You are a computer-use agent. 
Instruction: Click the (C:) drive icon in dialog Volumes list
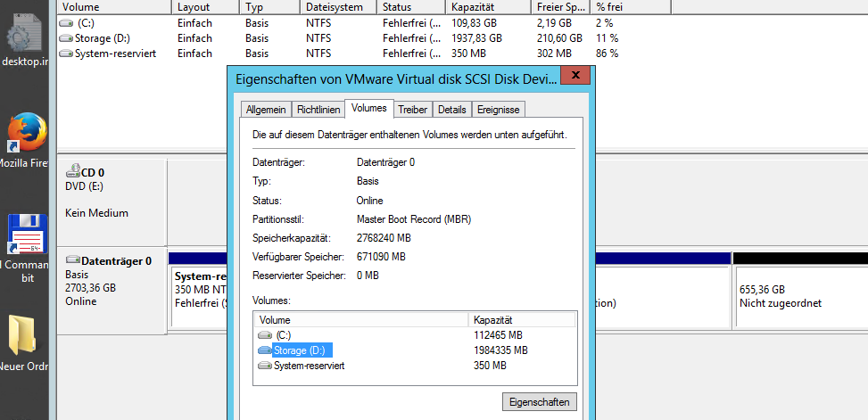265,335
